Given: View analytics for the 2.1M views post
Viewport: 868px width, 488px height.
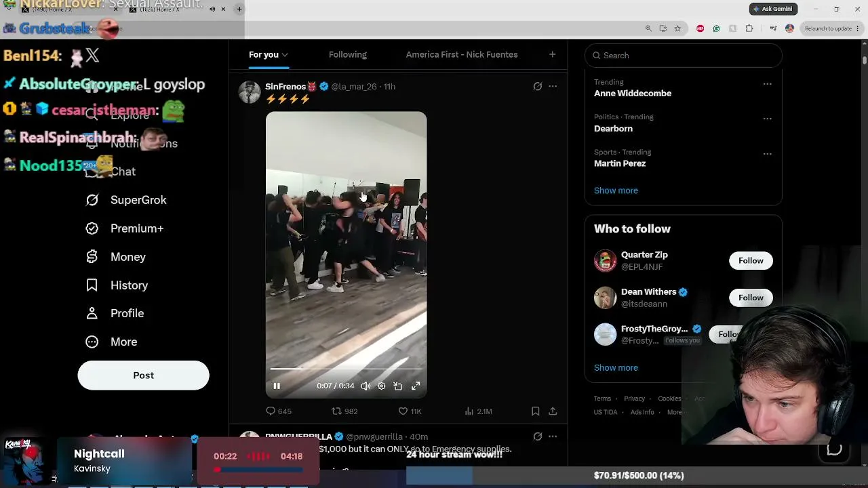Looking at the screenshot, I should click(x=478, y=411).
